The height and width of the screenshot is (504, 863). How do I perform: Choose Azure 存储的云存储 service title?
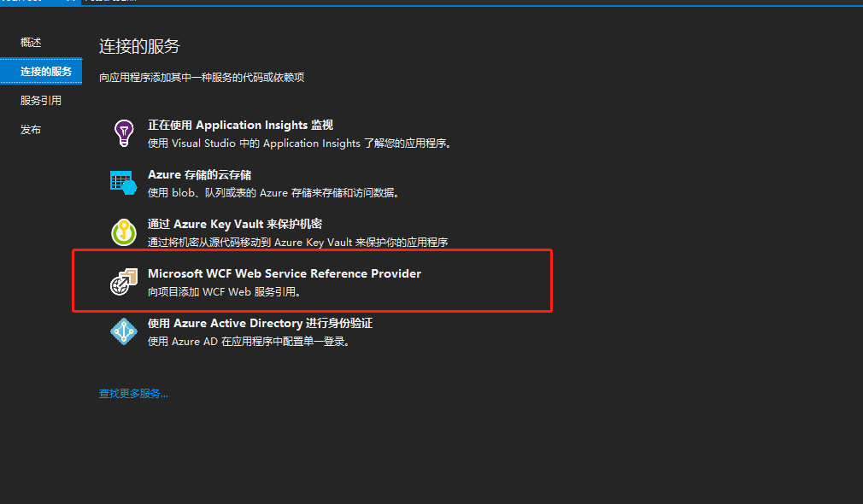pos(200,174)
